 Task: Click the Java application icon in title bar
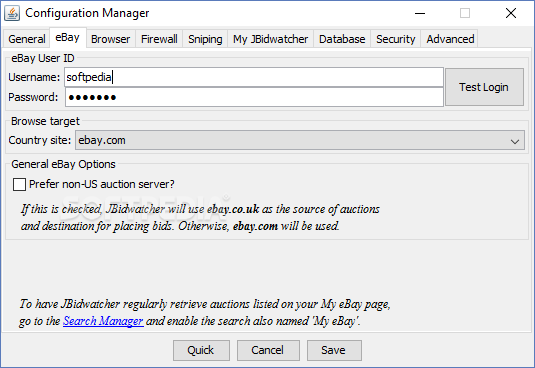pos(12,13)
